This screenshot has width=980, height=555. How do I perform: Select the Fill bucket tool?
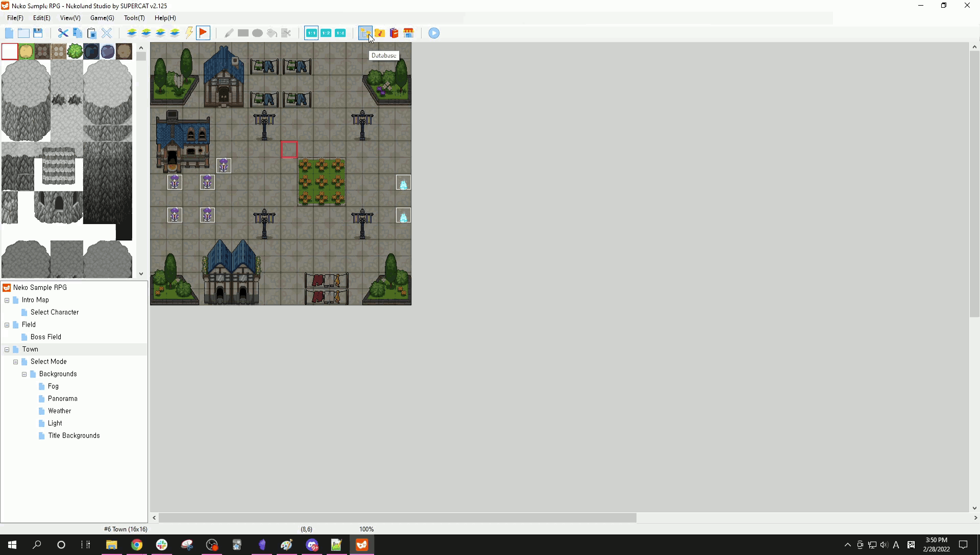(x=272, y=33)
